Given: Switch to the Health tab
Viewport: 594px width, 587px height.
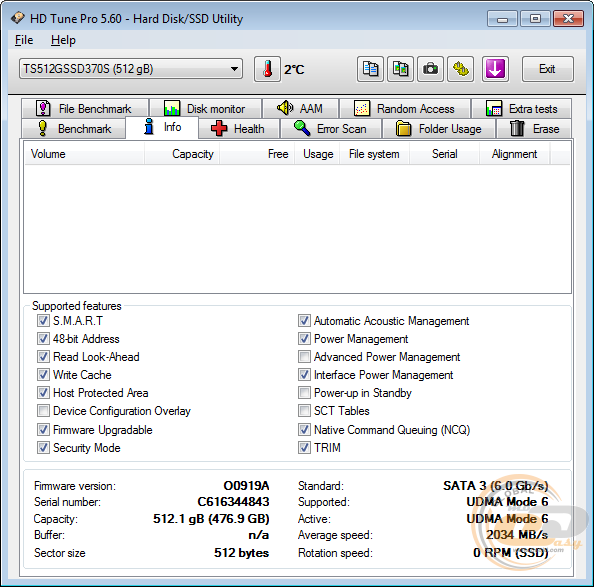Looking at the screenshot, I should pos(239,129).
